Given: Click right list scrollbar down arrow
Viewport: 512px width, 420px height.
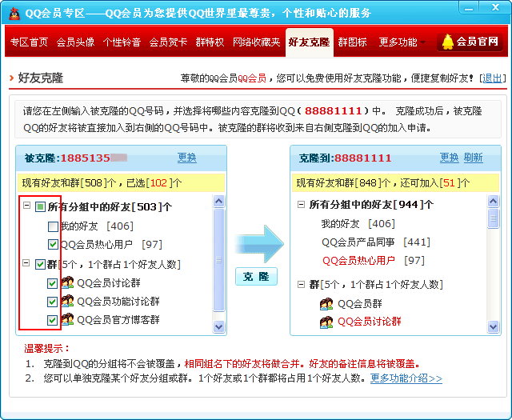Looking at the screenshot, I should point(493,326).
